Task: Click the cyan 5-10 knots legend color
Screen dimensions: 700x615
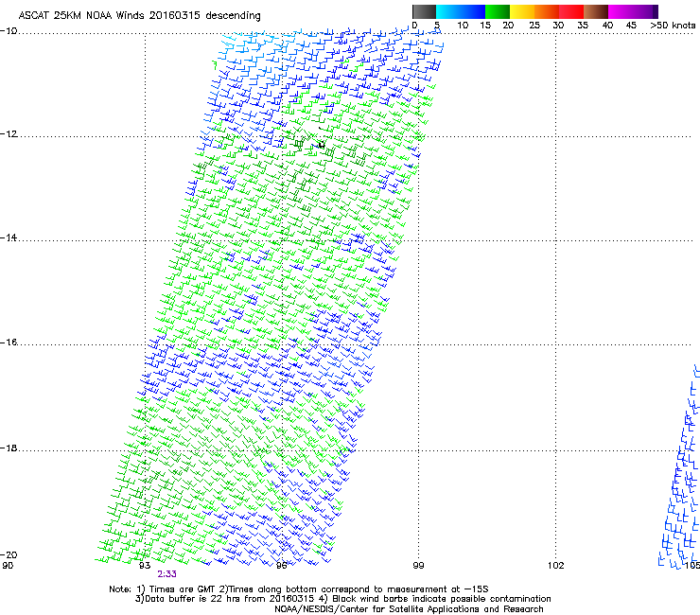Action: tap(448, 11)
